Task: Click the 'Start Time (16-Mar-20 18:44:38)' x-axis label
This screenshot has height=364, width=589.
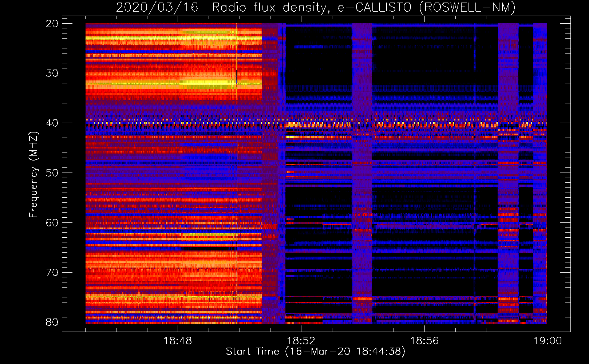Action: 316,352
